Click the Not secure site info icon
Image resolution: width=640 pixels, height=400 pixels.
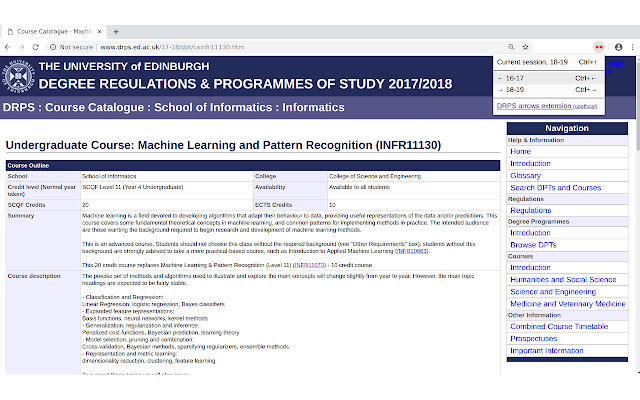point(53,47)
